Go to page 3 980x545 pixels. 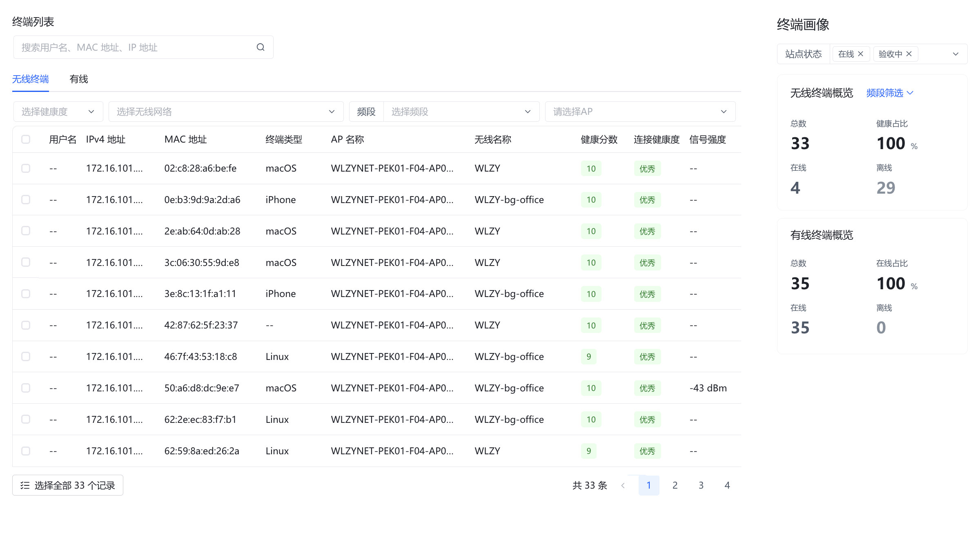pyautogui.click(x=701, y=485)
